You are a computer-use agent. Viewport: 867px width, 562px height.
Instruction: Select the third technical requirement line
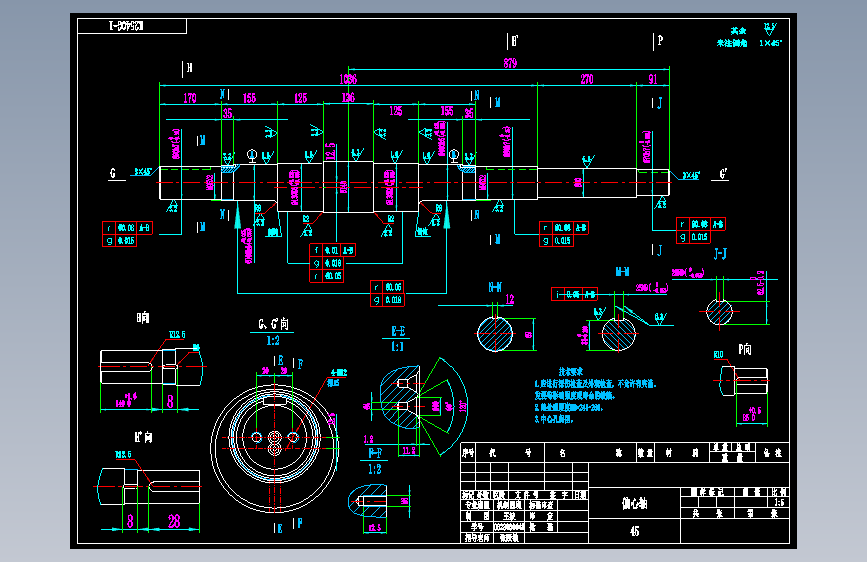coord(554,419)
